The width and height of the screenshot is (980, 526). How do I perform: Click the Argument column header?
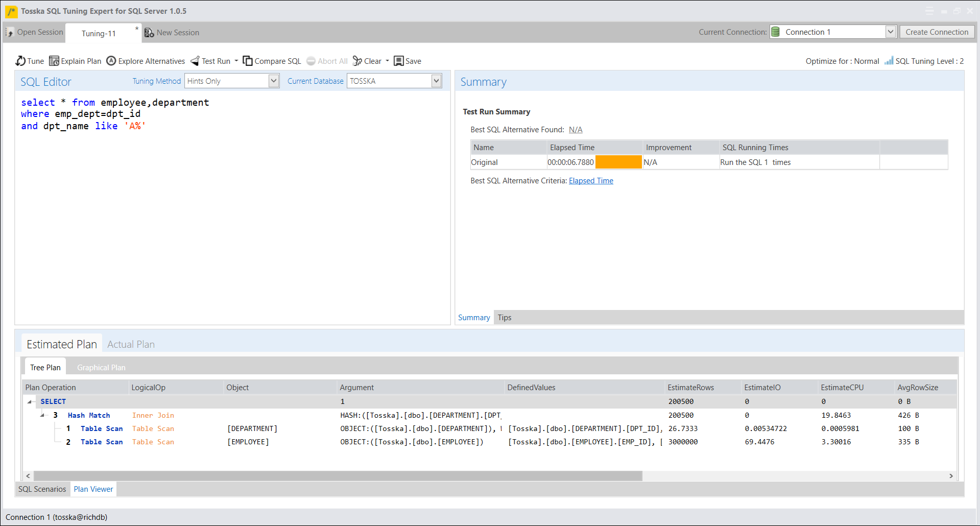421,387
